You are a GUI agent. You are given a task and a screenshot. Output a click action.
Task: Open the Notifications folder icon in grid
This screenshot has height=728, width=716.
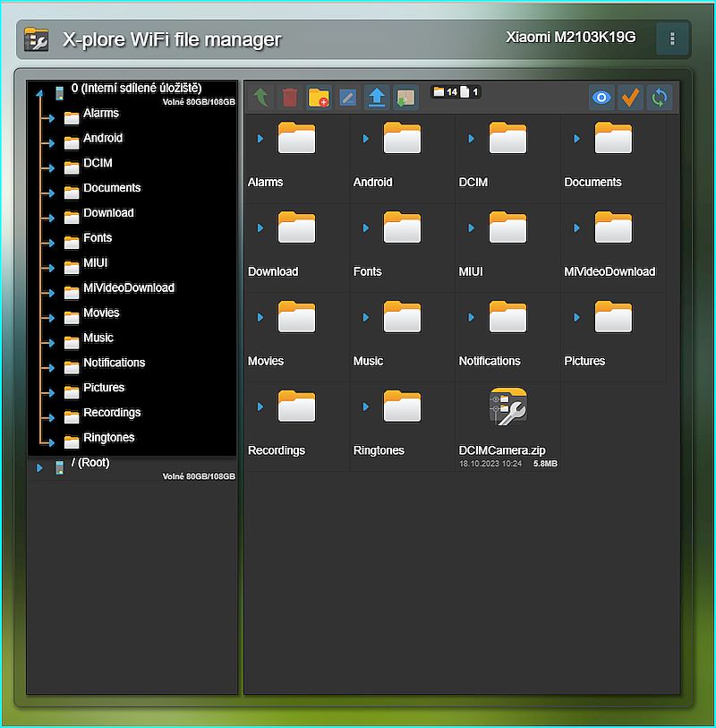(x=507, y=317)
